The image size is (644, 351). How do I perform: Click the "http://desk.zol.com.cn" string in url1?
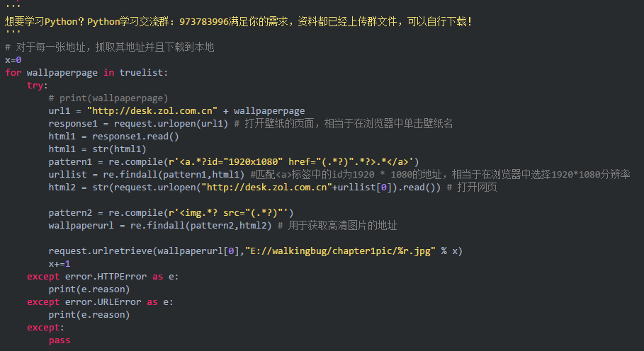[152, 110]
